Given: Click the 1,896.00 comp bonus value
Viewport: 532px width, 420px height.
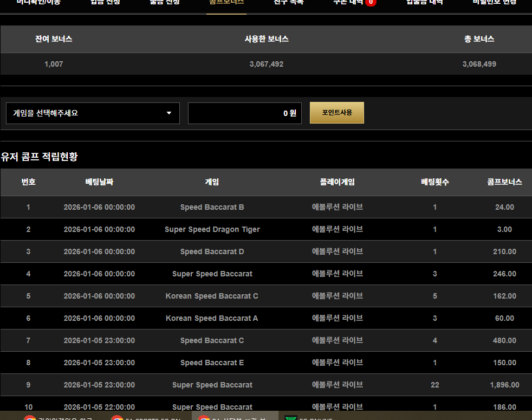Looking at the screenshot, I should pyautogui.click(x=504, y=385).
